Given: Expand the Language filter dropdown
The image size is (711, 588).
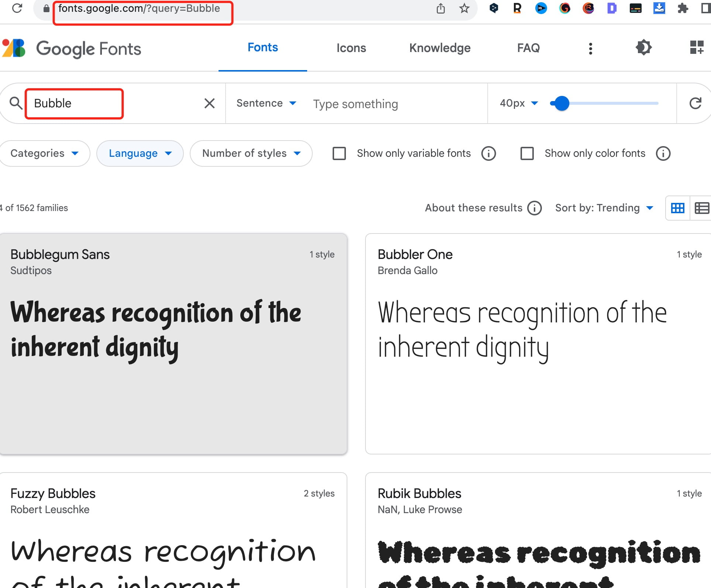Looking at the screenshot, I should click(140, 153).
